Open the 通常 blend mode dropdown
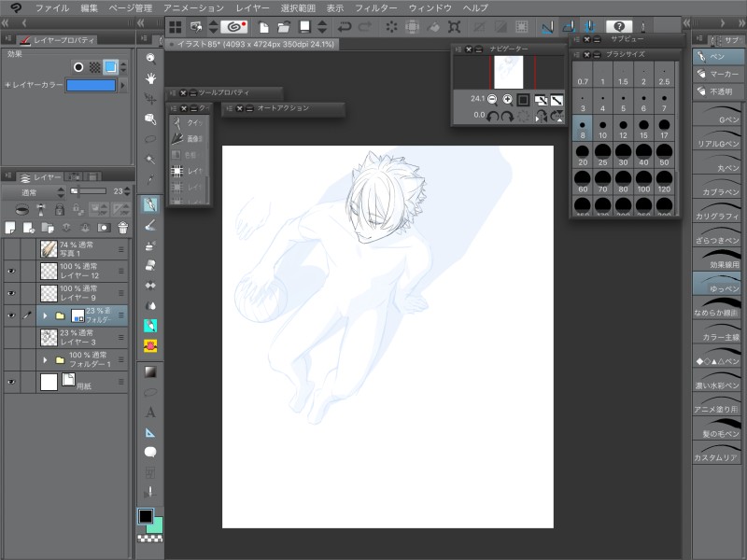Image resolution: width=747 pixels, height=560 pixels. coord(33,191)
